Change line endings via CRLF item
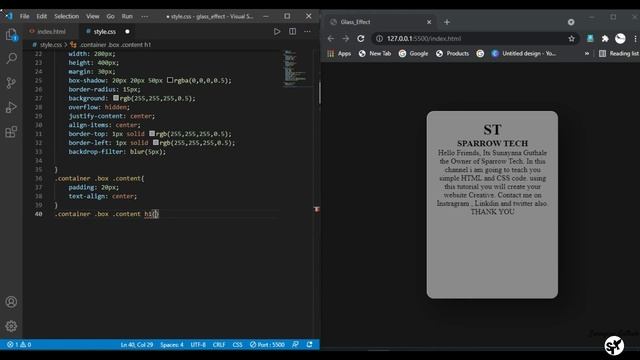 219,345
